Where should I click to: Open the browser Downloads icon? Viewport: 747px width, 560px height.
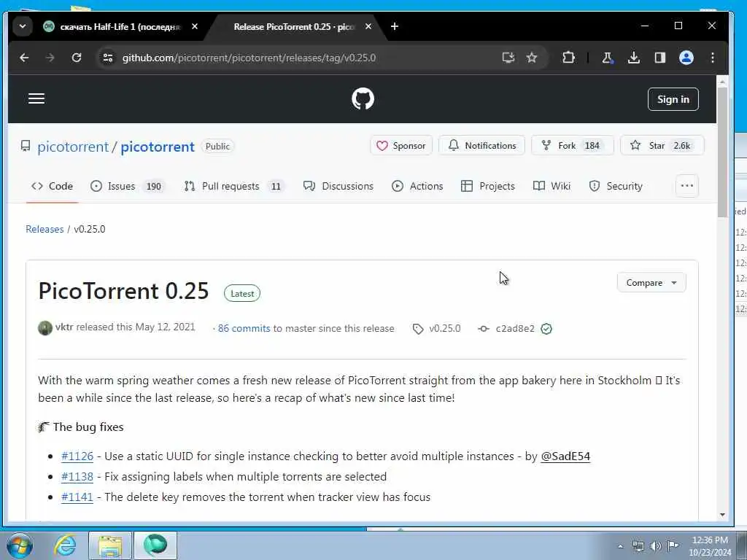(x=634, y=58)
